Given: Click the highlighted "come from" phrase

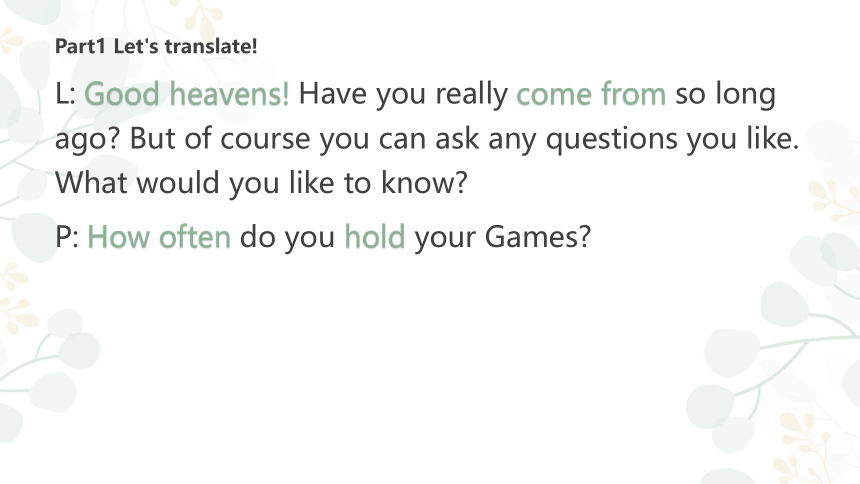Looking at the screenshot, I should click(x=591, y=93).
